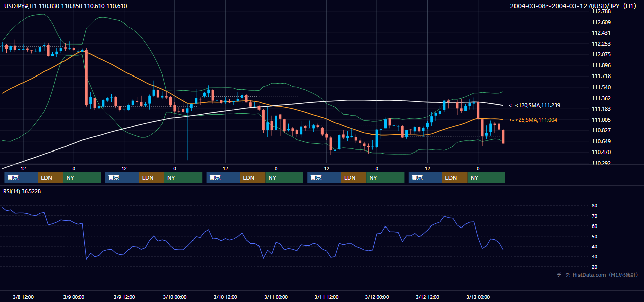Click the 3/9 00:00 time axis label
The height and width of the screenshot is (302, 644).
click(74, 297)
